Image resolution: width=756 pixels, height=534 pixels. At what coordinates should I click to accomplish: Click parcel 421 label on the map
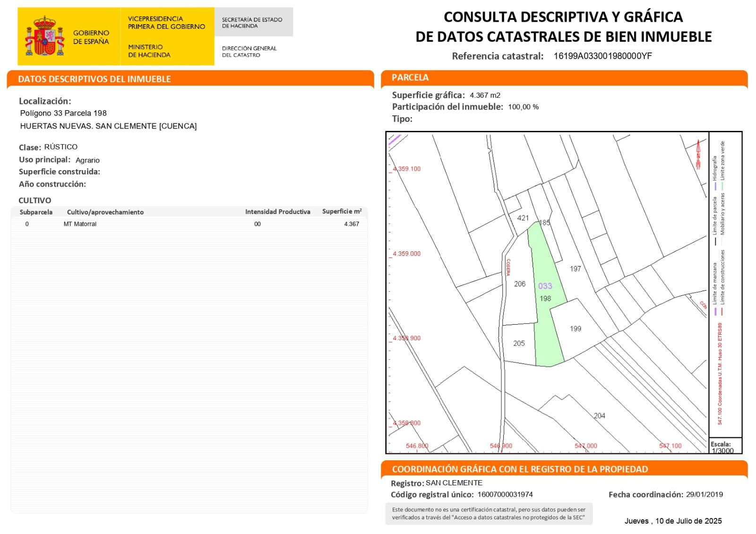[523, 218]
